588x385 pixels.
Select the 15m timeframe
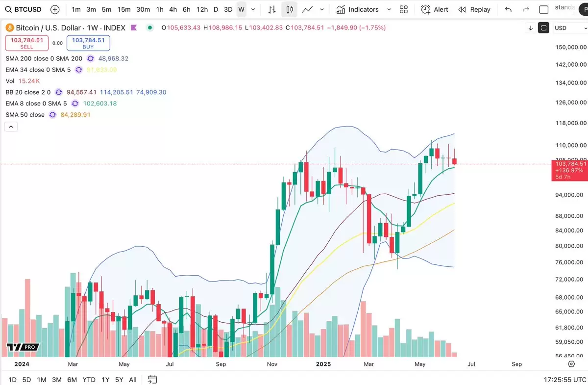pyautogui.click(x=124, y=9)
